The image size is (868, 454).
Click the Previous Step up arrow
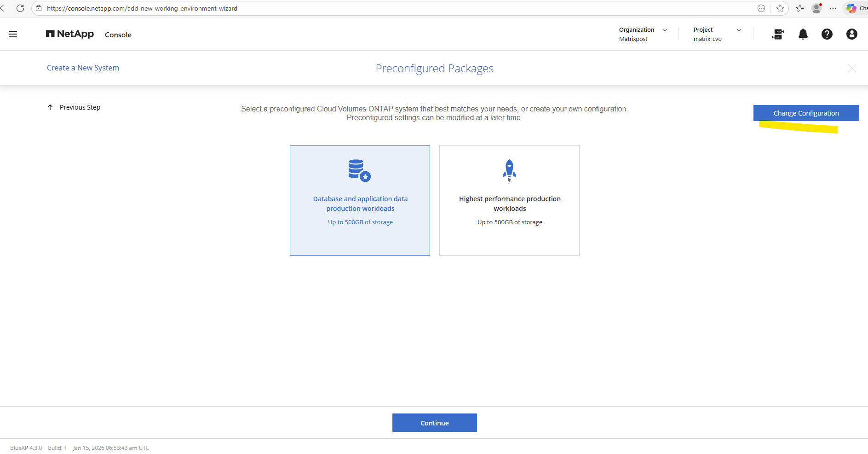tap(50, 107)
